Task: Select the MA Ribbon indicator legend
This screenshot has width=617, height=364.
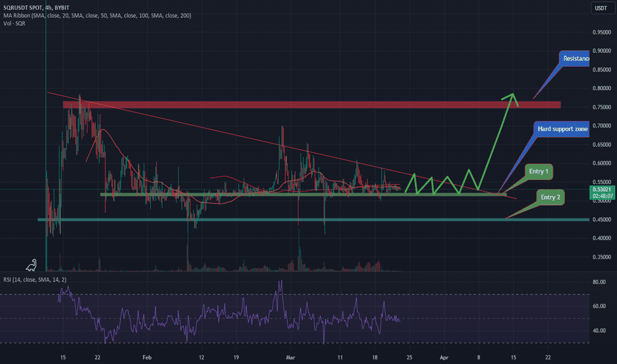Action: 97,15
